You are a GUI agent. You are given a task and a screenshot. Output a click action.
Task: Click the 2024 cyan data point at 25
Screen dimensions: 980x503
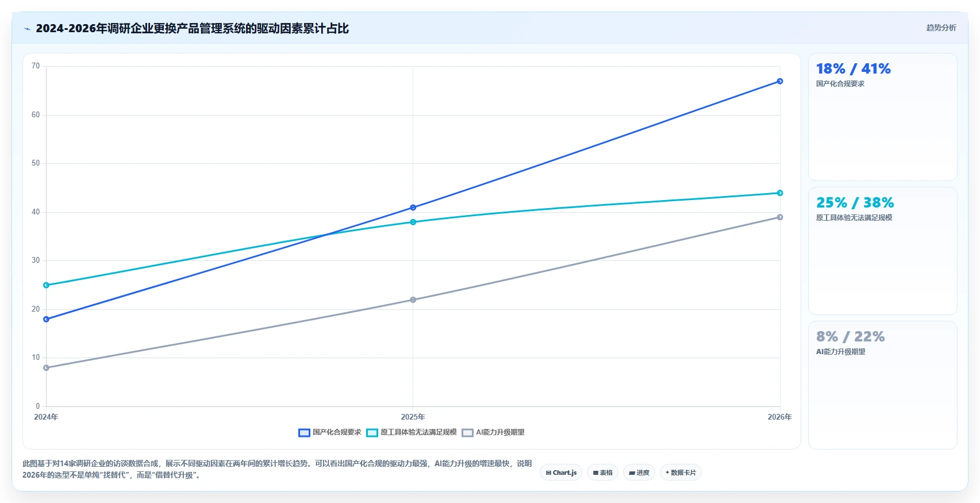point(46,285)
